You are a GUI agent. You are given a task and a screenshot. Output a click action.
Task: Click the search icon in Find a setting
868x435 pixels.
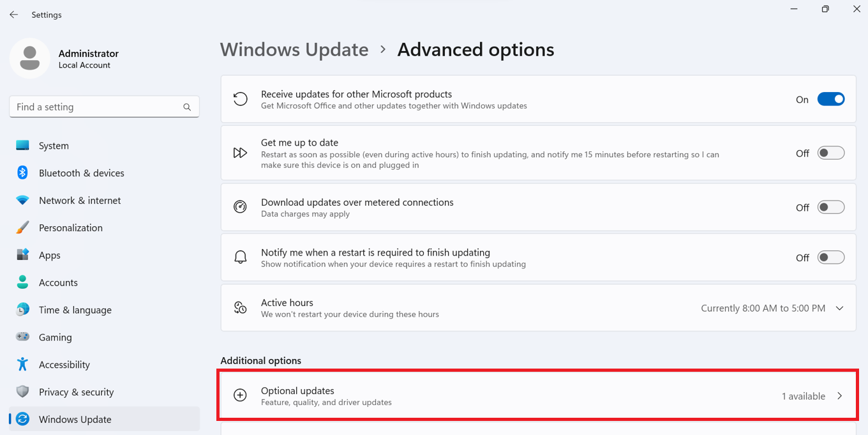[186, 107]
